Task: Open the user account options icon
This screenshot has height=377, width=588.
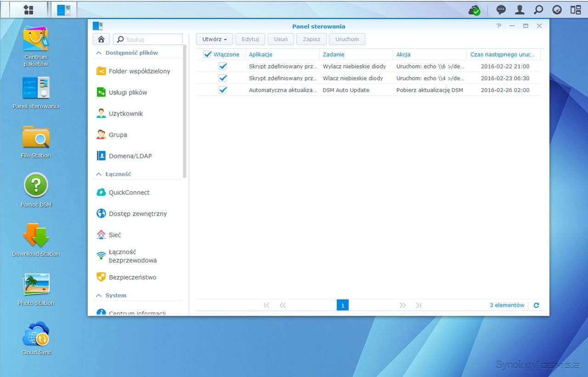Action: pos(520,10)
